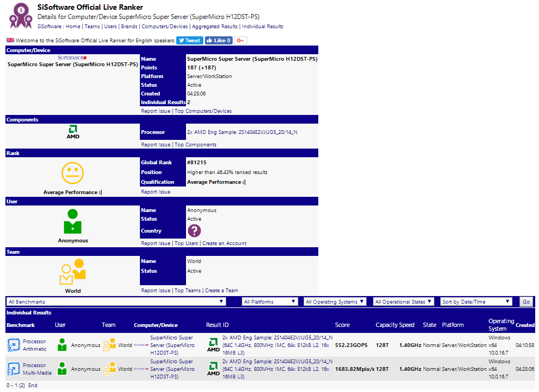Image resolution: width=539 pixels, height=392 pixels.
Task: Click the Supermicro logo in Processor Arithmetic row
Action: (141, 345)
